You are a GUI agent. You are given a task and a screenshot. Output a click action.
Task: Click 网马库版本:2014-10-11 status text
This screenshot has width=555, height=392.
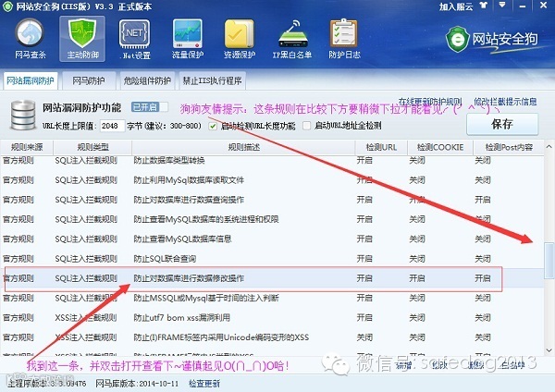pos(137,384)
